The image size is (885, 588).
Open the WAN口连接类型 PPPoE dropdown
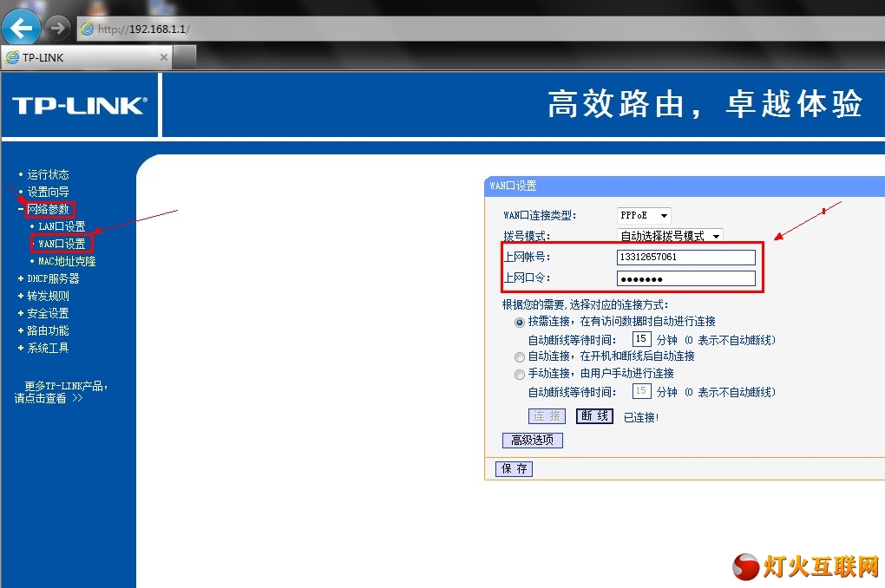pos(644,215)
